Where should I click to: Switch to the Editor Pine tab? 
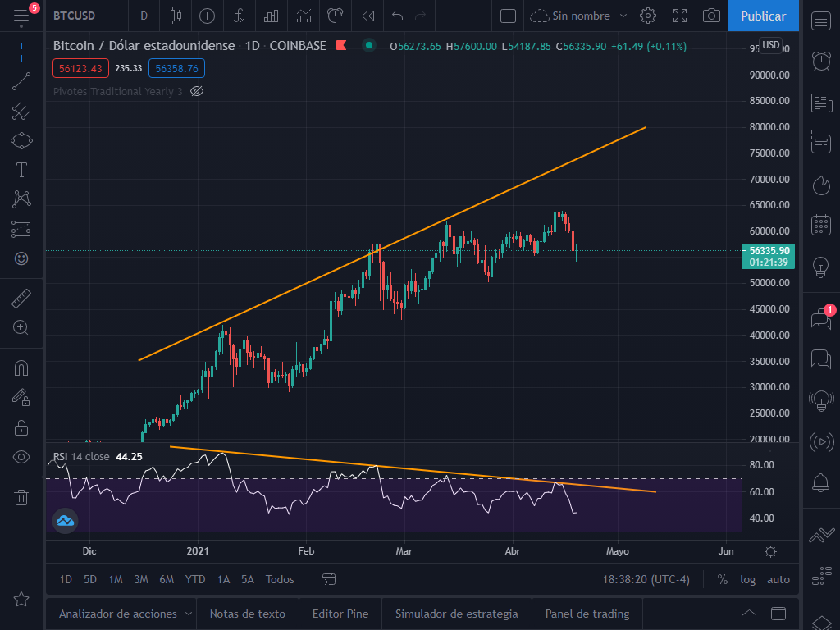tap(340, 614)
